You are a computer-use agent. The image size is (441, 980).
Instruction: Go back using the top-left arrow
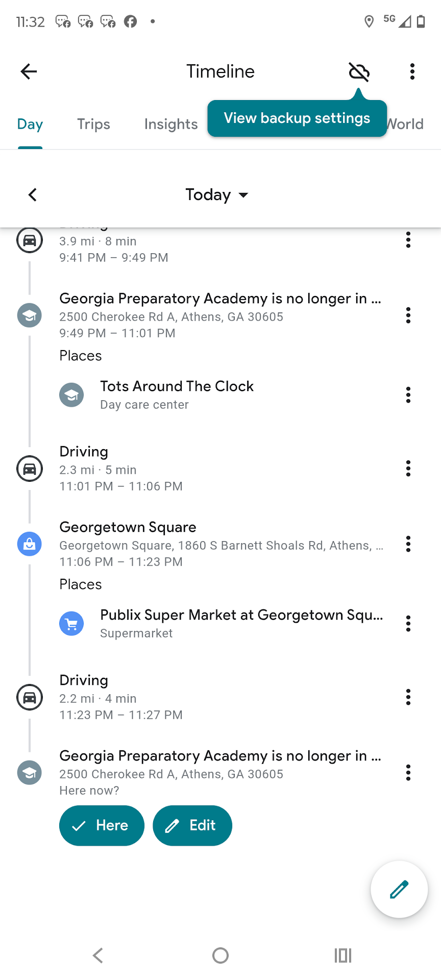click(29, 71)
